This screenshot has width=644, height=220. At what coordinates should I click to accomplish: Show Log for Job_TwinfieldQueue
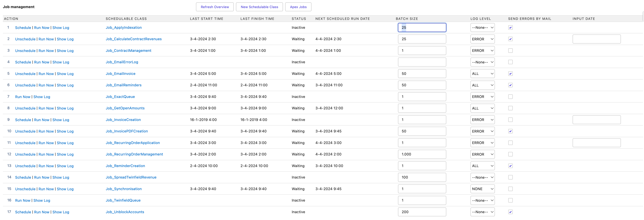[42, 201]
